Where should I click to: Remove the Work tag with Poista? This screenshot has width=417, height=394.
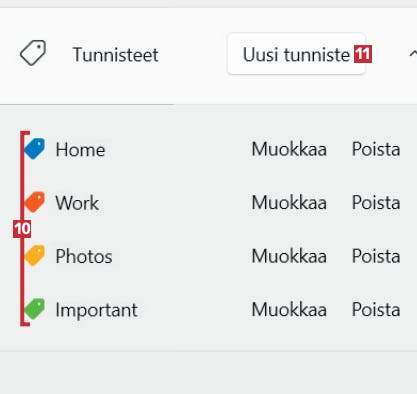point(376,202)
